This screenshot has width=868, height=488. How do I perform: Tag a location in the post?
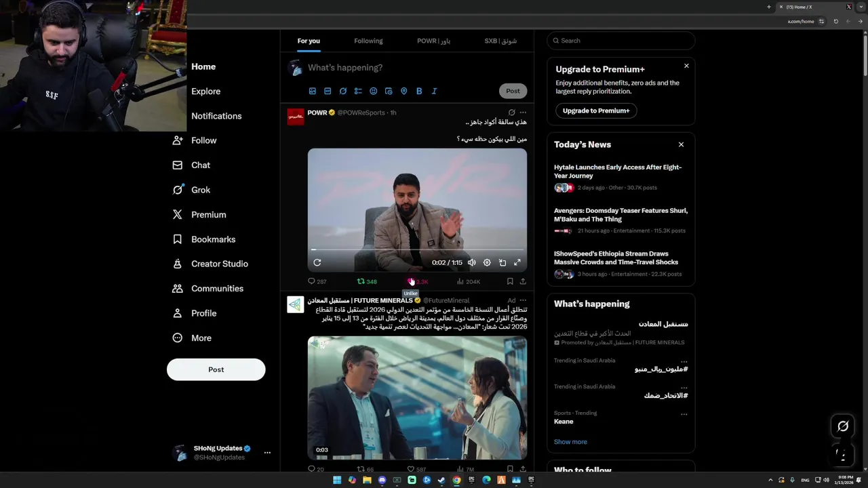[x=403, y=91]
